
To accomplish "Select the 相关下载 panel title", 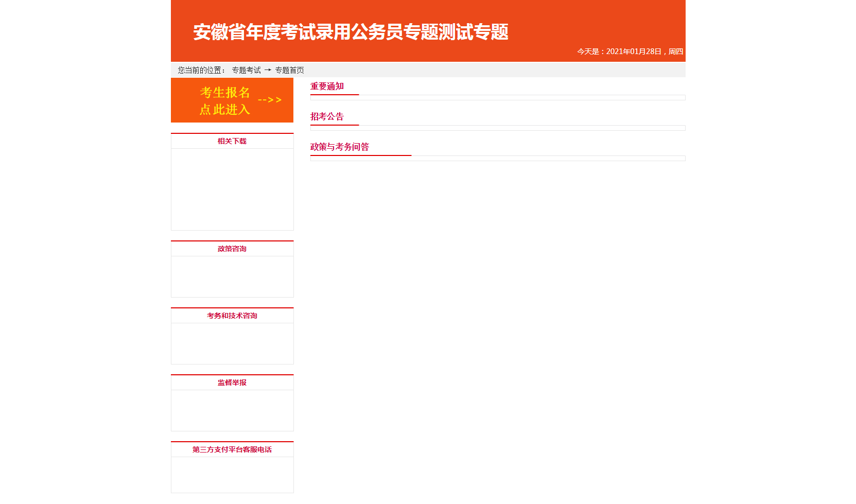I will (x=232, y=141).
